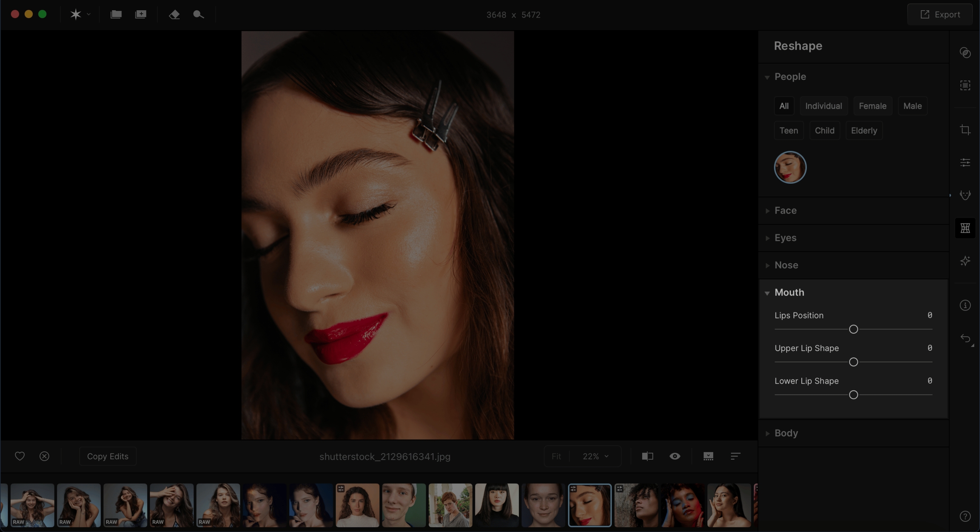Select the black-haired woman thumbnail in filmstrip
980x532 pixels.
[x=497, y=505]
